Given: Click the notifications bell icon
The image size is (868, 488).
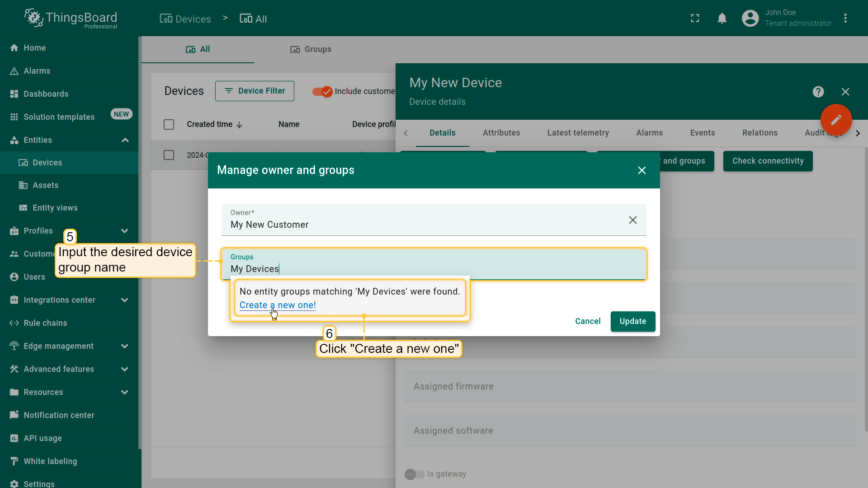Looking at the screenshot, I should click(722, 18).
